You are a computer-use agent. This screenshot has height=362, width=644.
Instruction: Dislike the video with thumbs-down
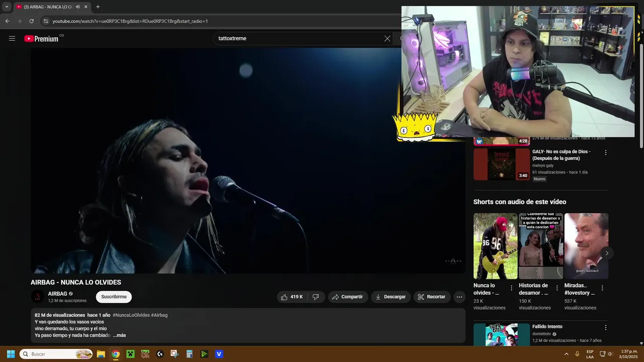[x=316, y=297]
